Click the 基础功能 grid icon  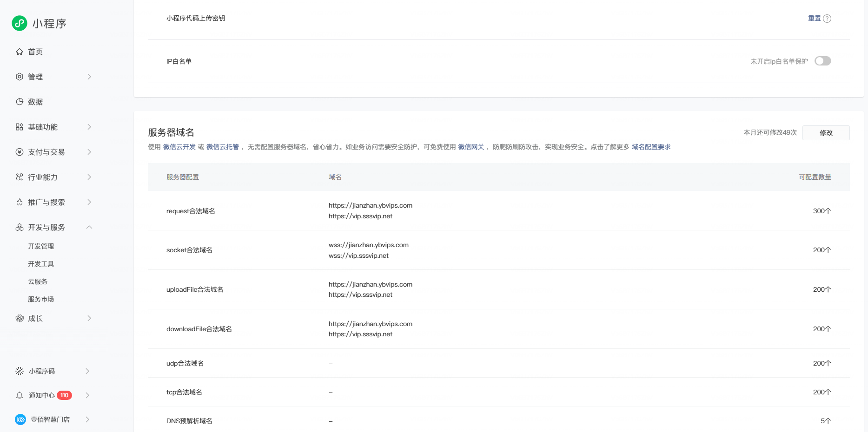click(x=20, y=127)
